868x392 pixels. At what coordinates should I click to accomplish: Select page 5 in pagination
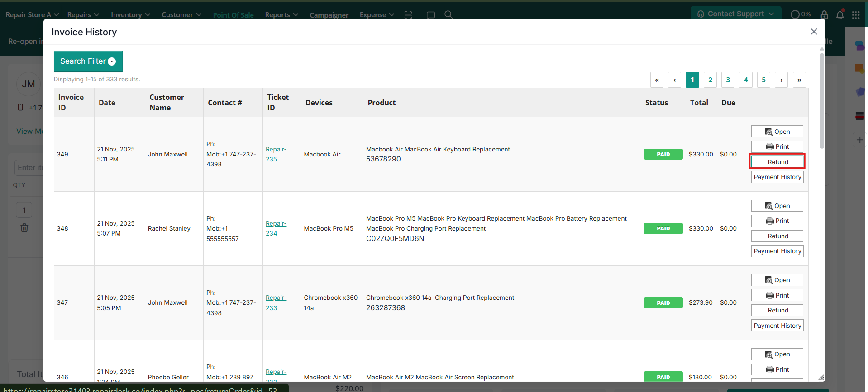763,80
